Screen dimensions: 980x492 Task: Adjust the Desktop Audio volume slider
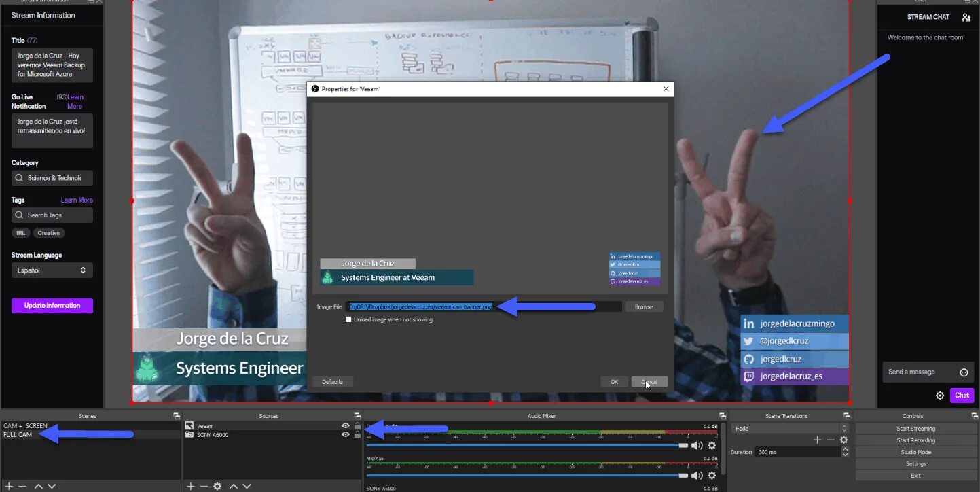point(527,446)
